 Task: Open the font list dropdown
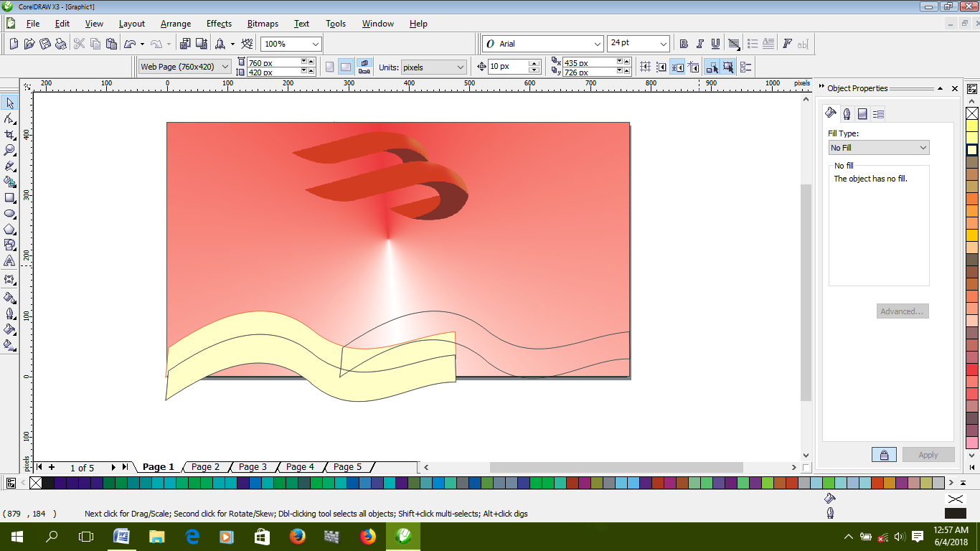(598, 43)
